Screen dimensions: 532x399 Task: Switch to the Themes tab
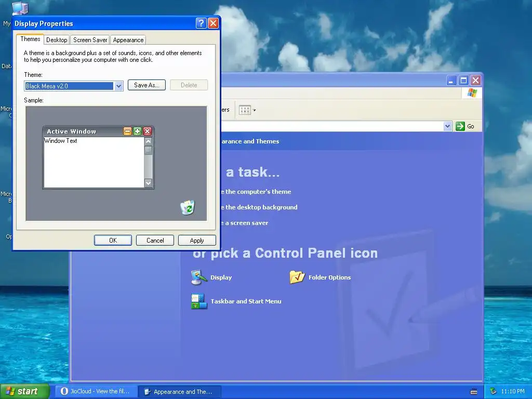30,39
